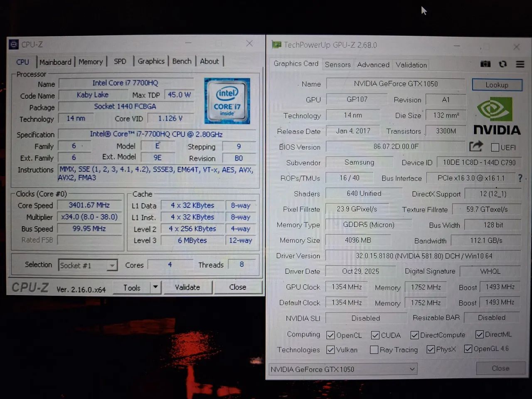Toggle the UEFI checkbox
Viewport: 532px width, 399px height.
click(x=495, y=148)
